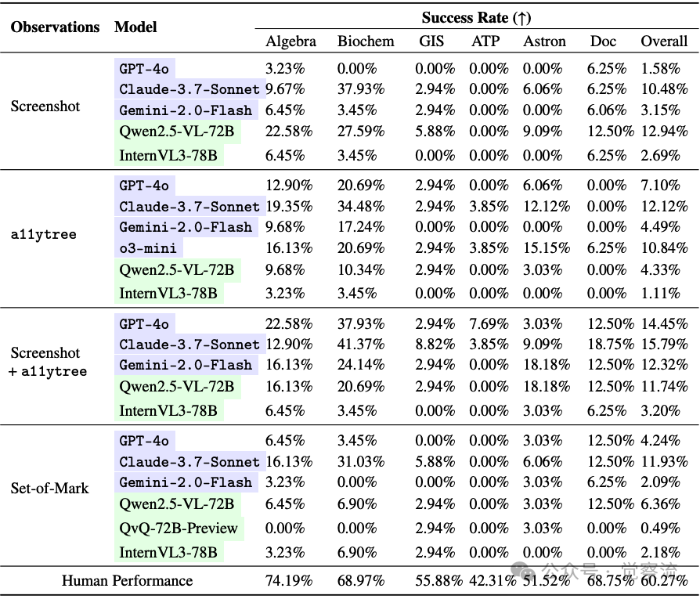Click the QvQ-72B-Preview model label
The height and width of the screenshot is (599, 700).
[x=179, y=528]
